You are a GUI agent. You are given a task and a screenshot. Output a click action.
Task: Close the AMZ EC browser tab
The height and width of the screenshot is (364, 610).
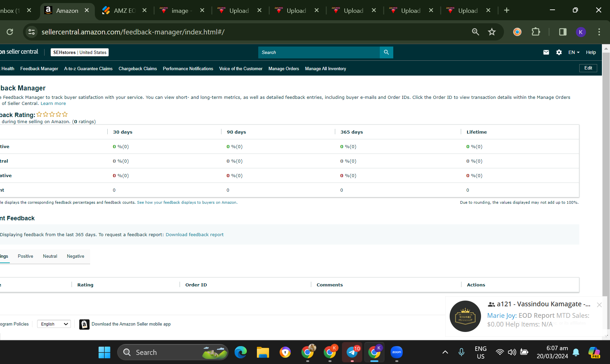point(144,10)
